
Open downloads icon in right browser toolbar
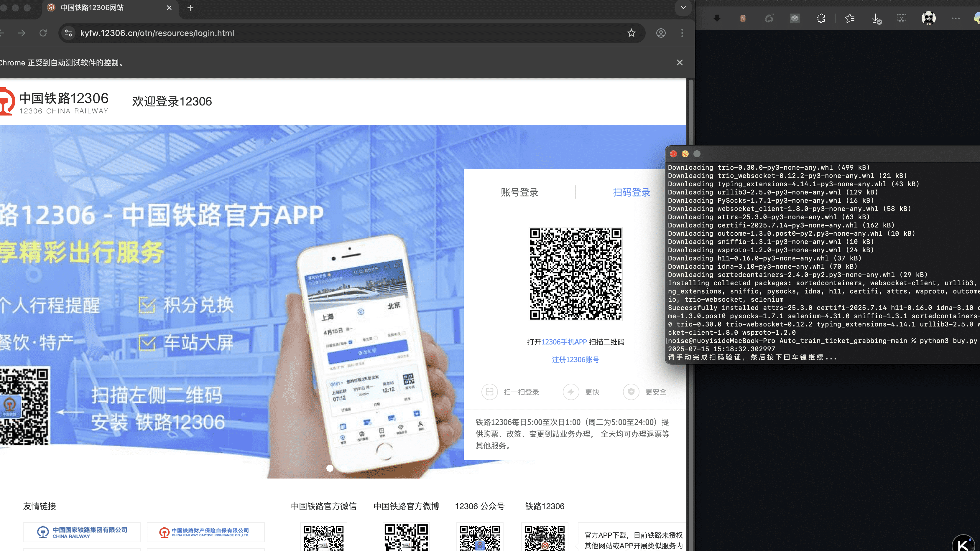point(876,18)
